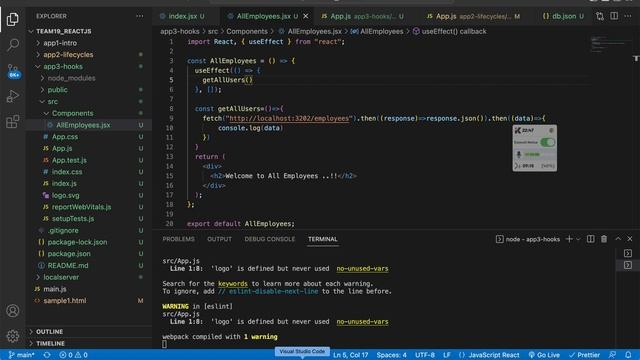Open first no-unused-vars link in terminal

pyautogui.click(x=362, y=269)
